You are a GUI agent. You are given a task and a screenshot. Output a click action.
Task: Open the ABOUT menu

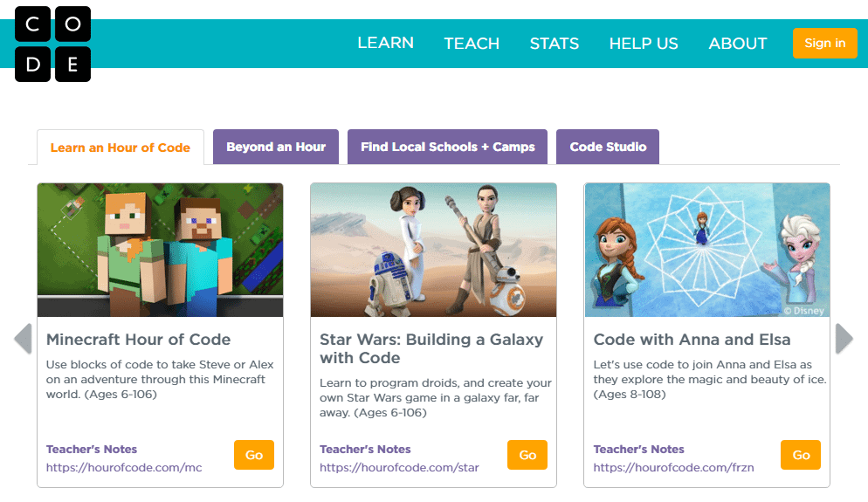point(738,43)
